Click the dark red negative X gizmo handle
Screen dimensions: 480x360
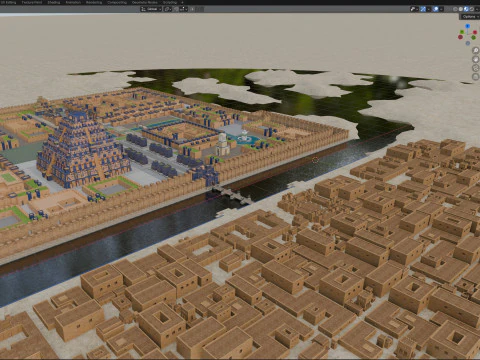460,37
